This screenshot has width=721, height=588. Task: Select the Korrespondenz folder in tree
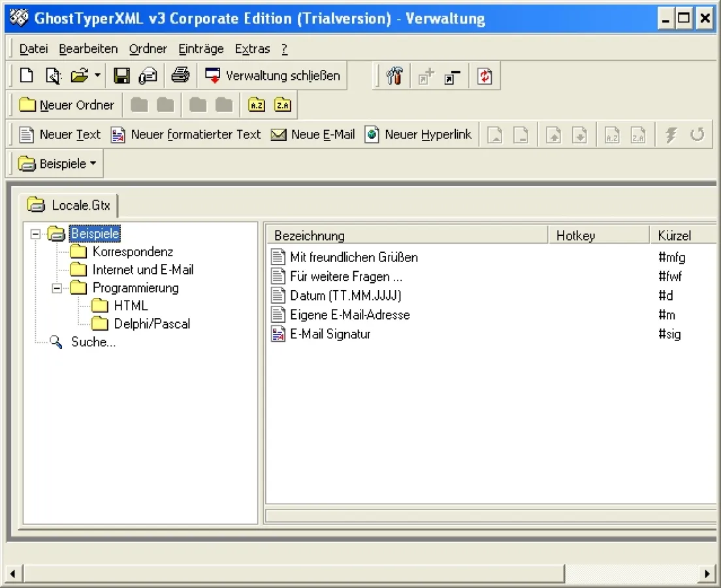pyautogui.click(x=133, y=252)
